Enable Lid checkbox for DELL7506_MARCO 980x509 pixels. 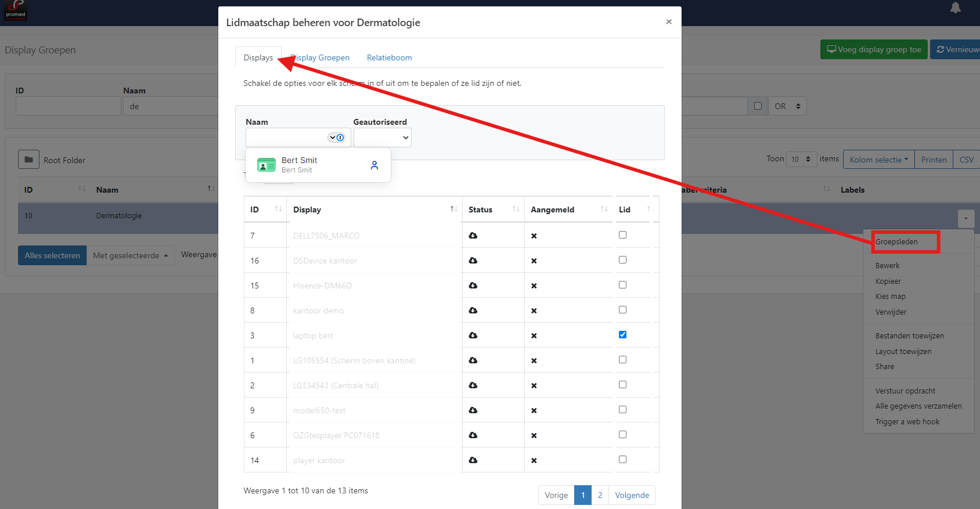pyautogui.click(x=622, y=235)
